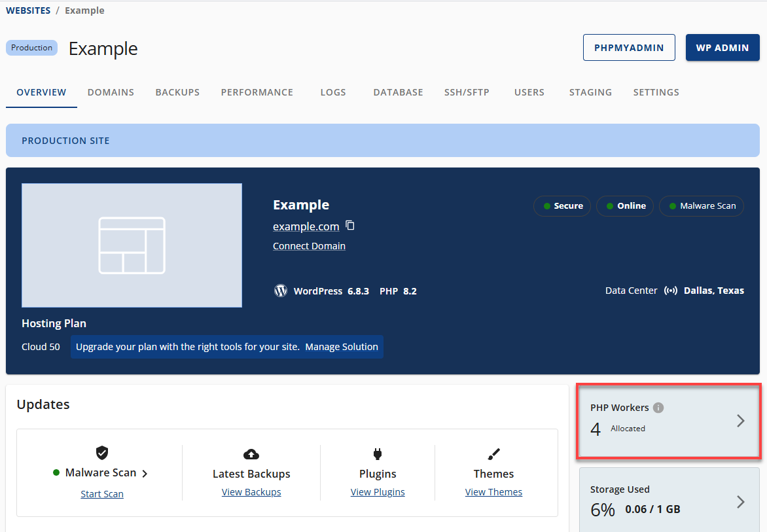Open Malware Scan details via its chevron
Screen dimensions: 767x532
[x=144, y=472]
